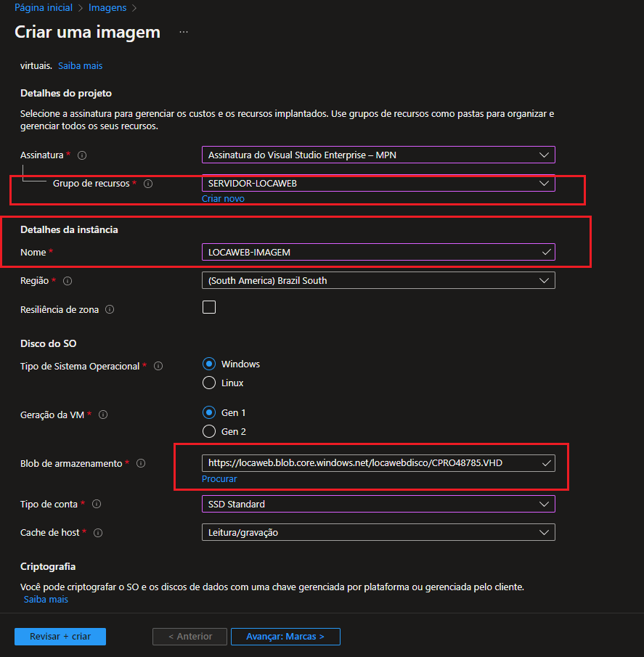
Task: Click the Nome field containing LOCAWEB-IMAGEM
Action: pyautogui.click(x=370, y=252)
